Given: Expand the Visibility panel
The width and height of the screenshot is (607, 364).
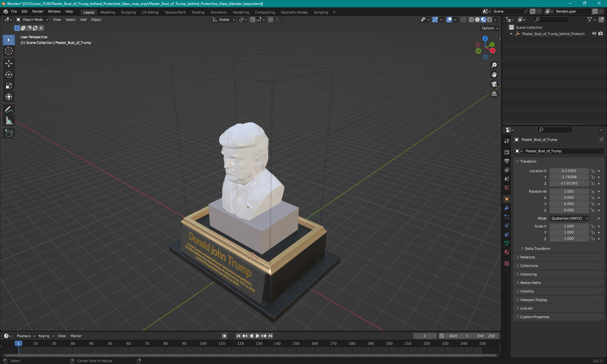Looking at the screenshot, I should 527,291.
